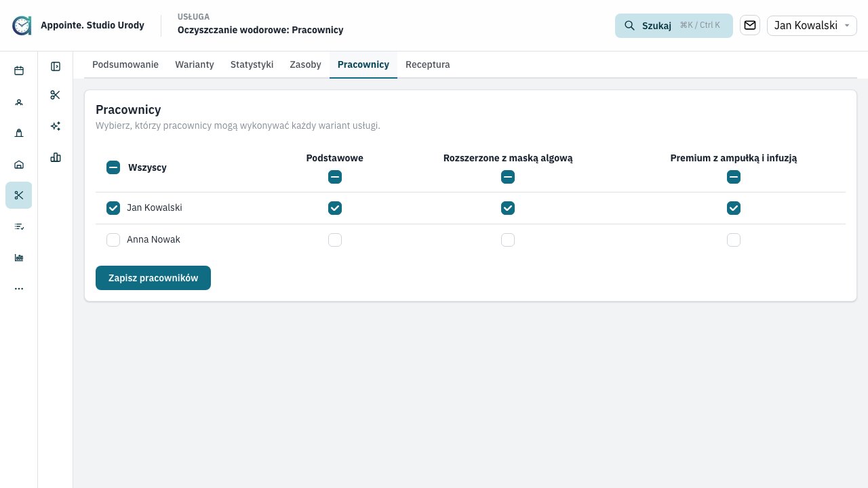Click the Appointe clock logo

click(x=22, y=25)
